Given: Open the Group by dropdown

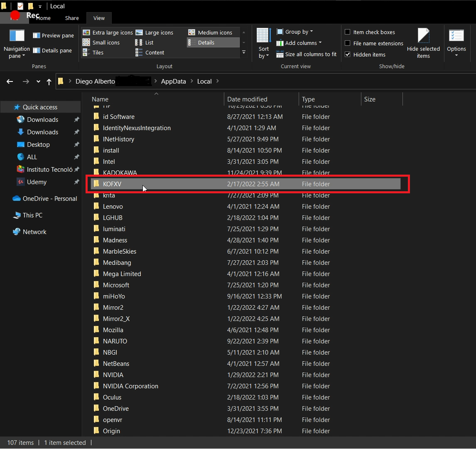Looking at the screenshot, I should (295, 32).
